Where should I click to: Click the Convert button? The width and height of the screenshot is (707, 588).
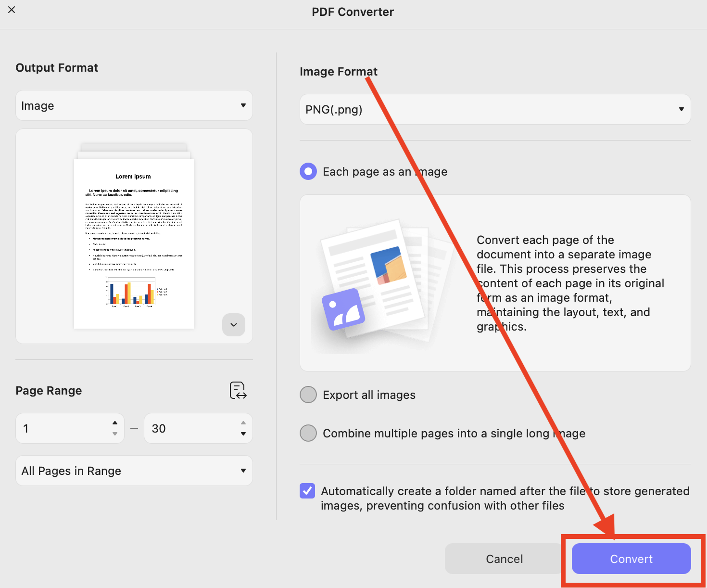[x=631, y=559]
